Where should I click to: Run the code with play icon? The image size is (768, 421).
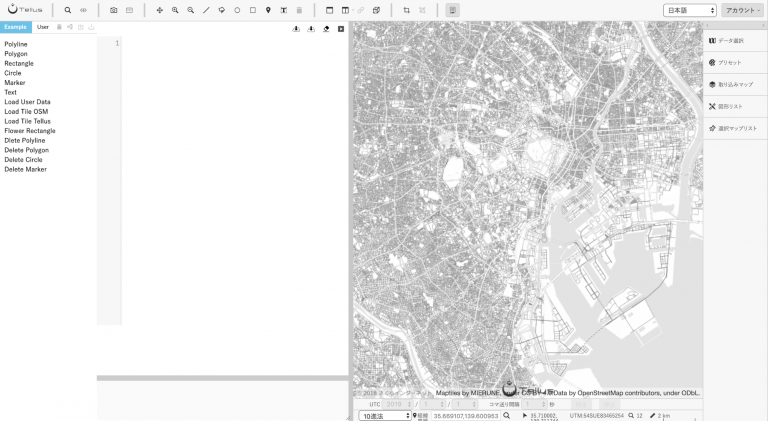coord(341,29)
